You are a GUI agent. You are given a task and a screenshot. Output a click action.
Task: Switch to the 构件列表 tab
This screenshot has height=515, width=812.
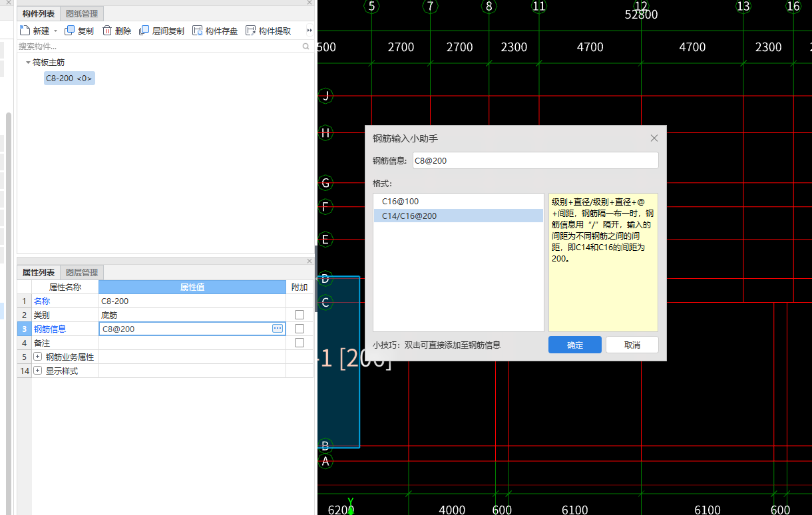(39, 13)
